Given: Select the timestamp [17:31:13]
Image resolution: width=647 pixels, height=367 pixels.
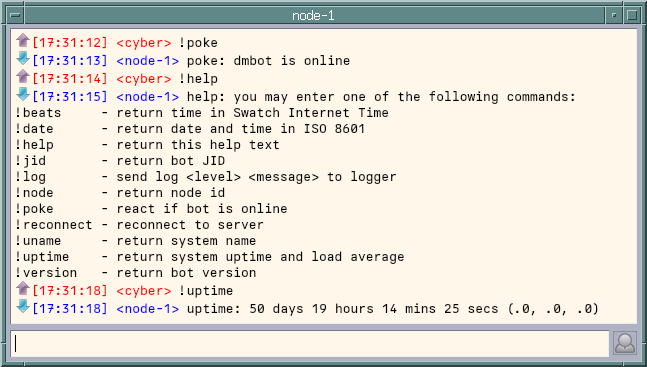Looking at the screenshot, I should pos(70,61).
